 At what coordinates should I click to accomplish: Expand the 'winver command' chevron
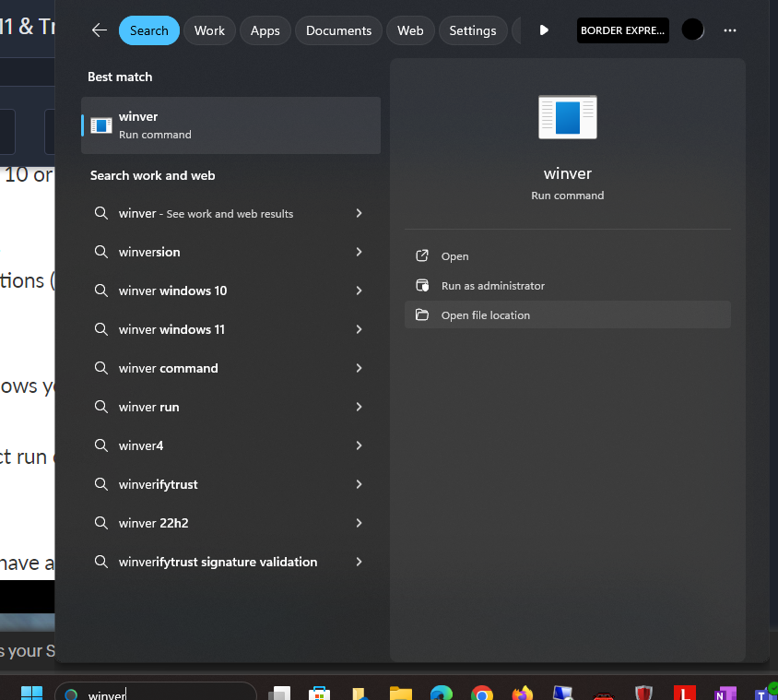359,368
